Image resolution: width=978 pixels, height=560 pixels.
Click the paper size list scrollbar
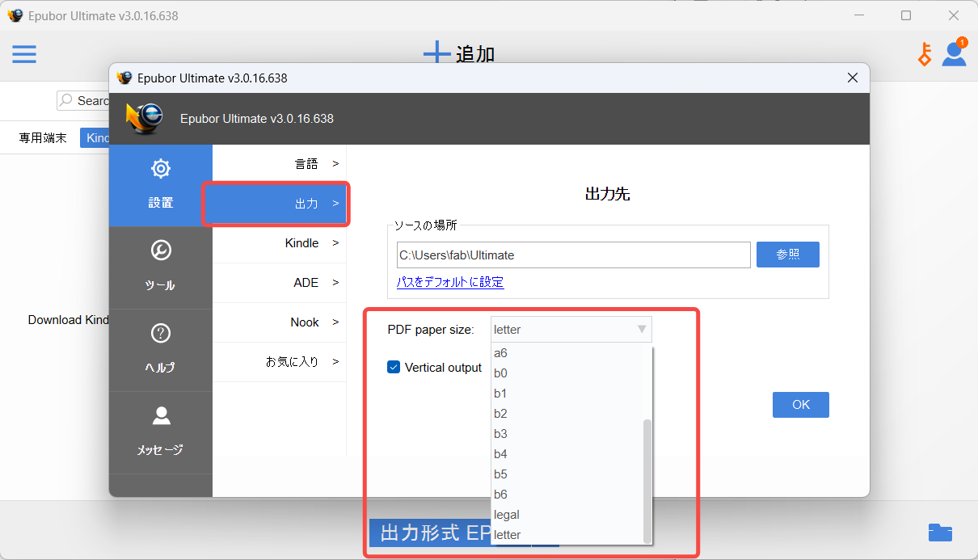647,481
